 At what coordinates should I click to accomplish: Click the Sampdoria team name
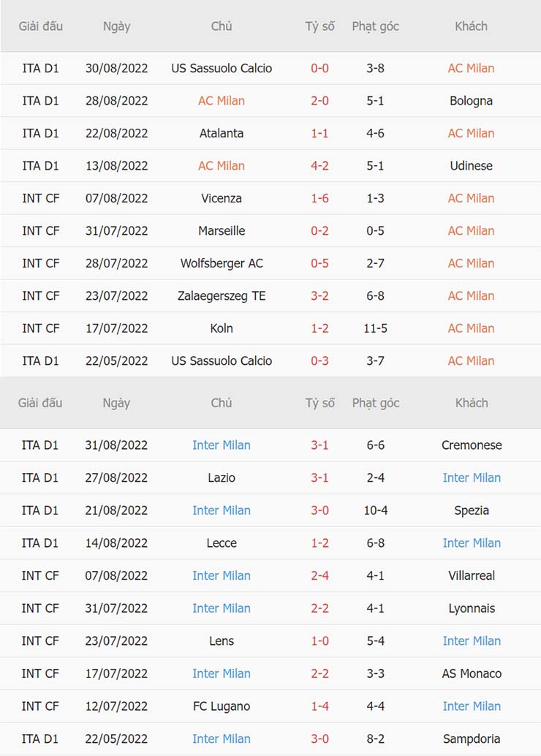click(x=472, y=738)
